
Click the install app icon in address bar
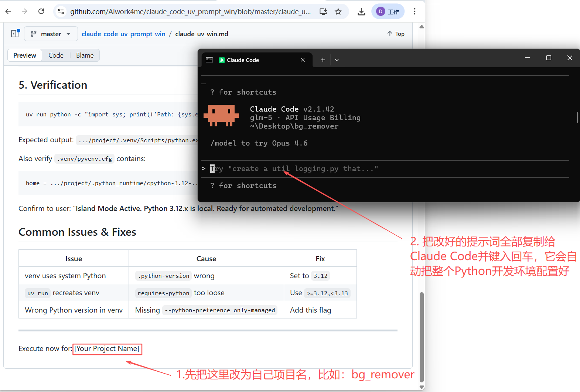tap(323, 11)
